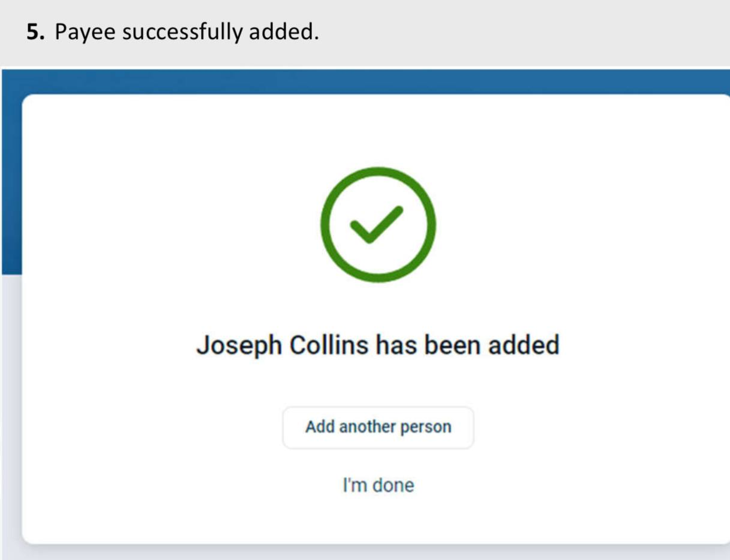Click the Payee successfully added step text
Viewport: 730px width, 560px height.
click(187, 32)
